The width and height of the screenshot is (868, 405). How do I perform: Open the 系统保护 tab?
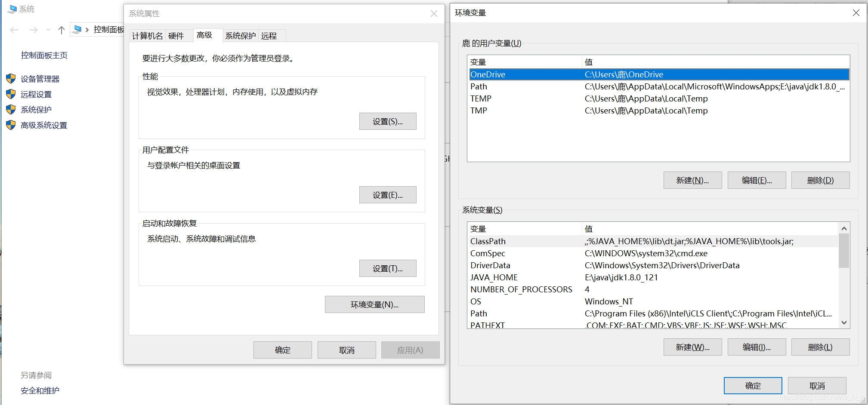241,36
